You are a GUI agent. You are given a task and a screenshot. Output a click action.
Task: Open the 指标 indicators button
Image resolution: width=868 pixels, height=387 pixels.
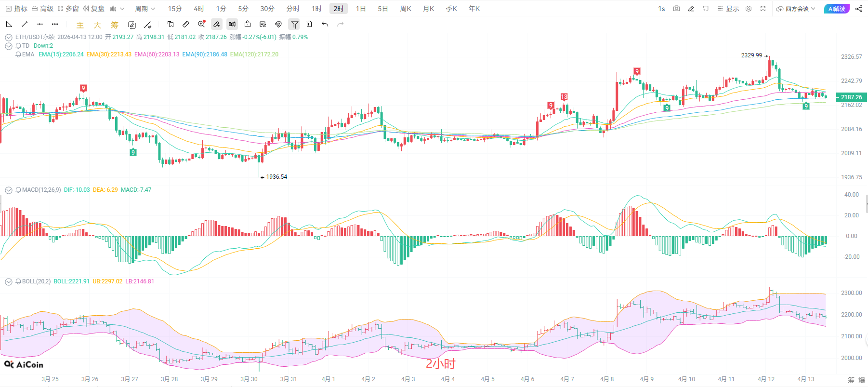point(16,9)
